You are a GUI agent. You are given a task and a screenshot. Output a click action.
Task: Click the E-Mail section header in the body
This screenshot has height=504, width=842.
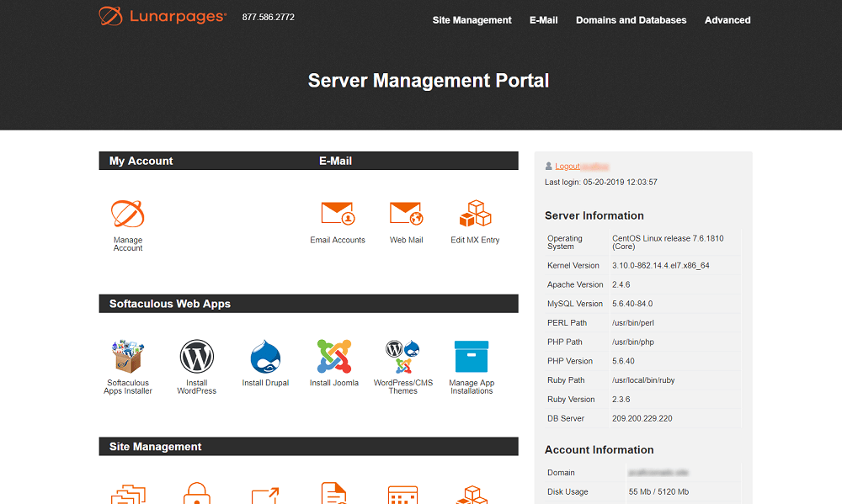336,161
